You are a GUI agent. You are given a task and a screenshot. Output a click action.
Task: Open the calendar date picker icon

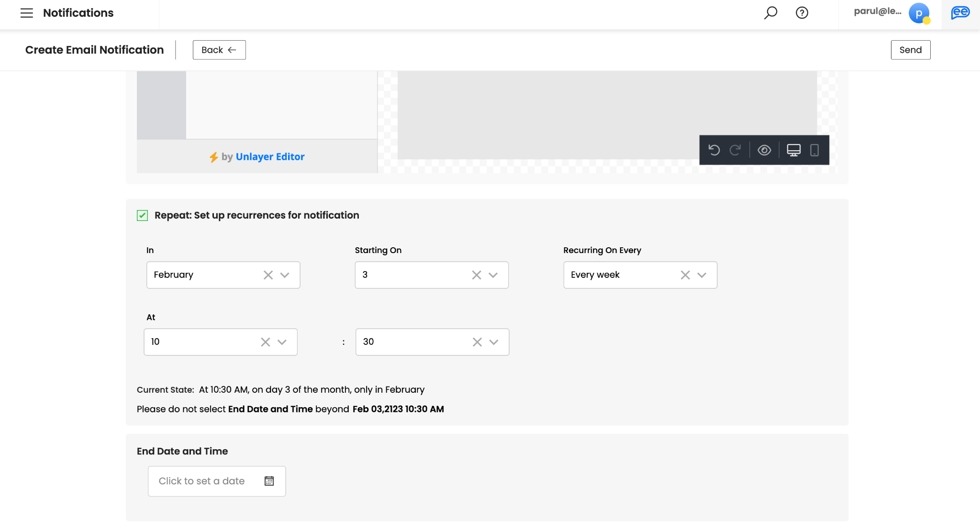coord(269,481)
